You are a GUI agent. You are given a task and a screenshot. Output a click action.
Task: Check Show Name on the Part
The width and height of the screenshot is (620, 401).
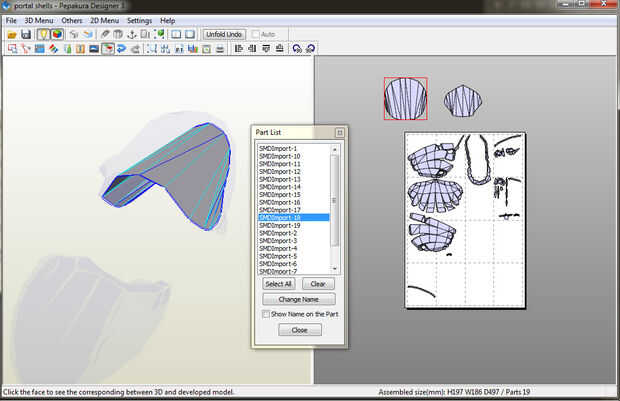click(265, 313)
